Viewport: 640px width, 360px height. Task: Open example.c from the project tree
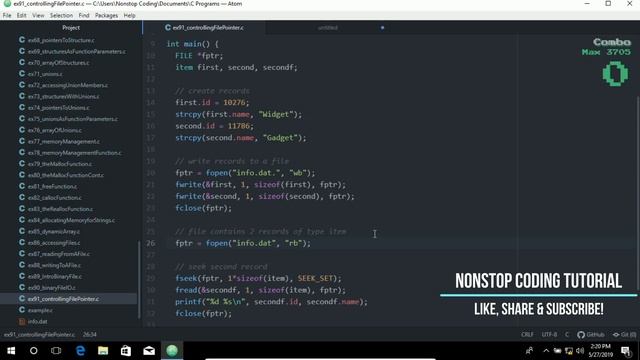click(40, 310)
